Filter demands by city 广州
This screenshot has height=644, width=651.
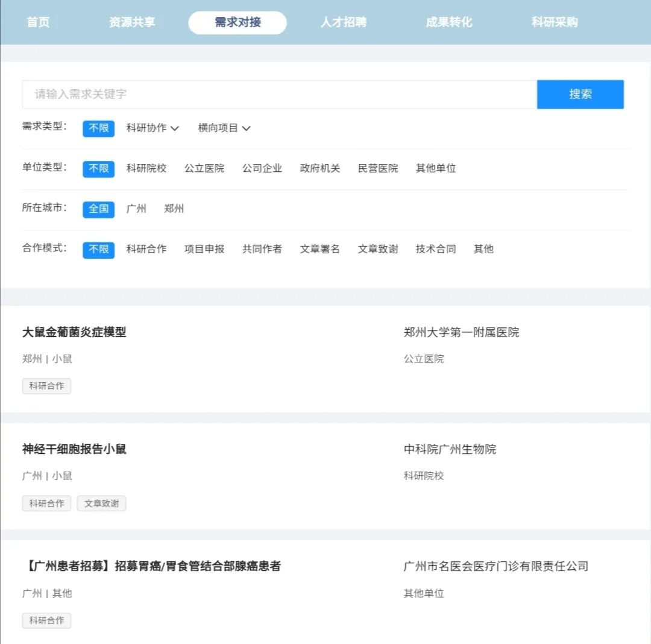point(137,209)
